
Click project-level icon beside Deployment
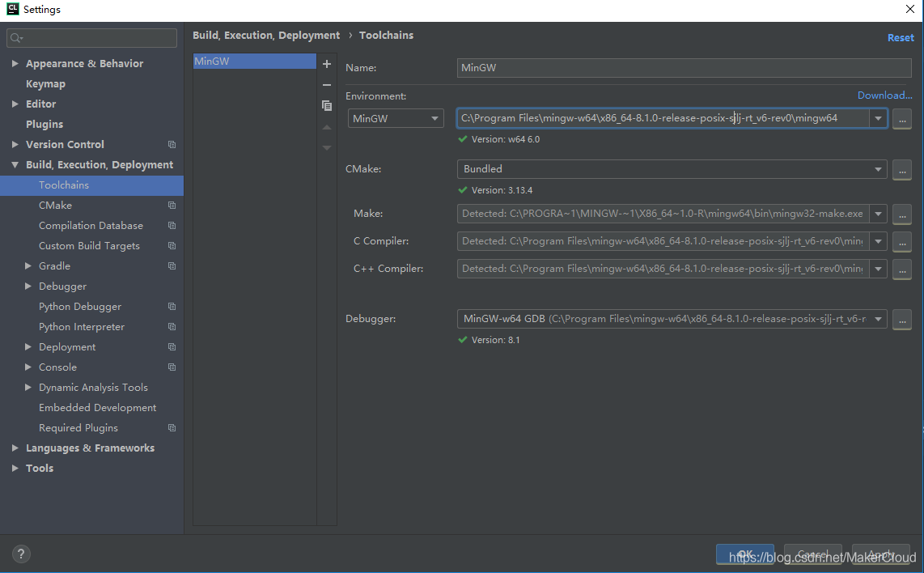tap(172, 346)
